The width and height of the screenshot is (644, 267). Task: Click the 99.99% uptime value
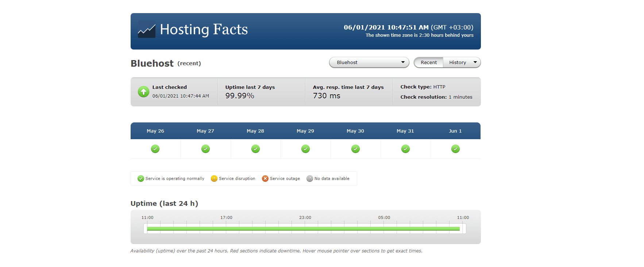coord(240,96)
